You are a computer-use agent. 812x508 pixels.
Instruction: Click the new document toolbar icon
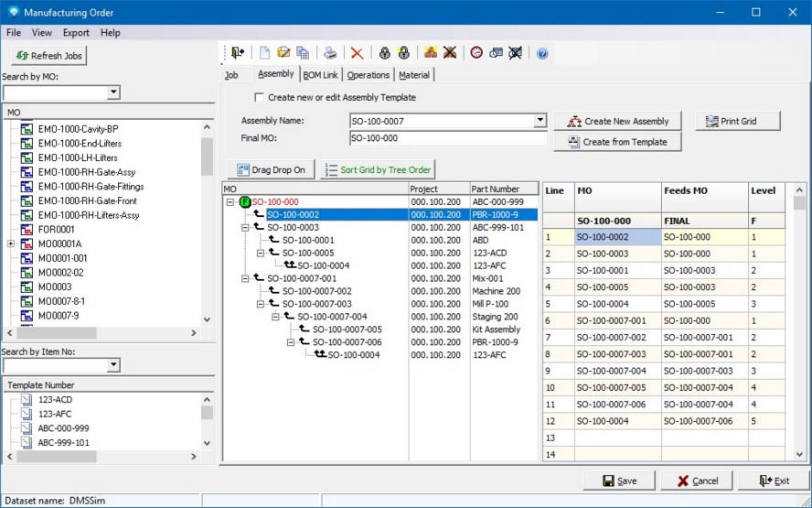click(265, 53)
